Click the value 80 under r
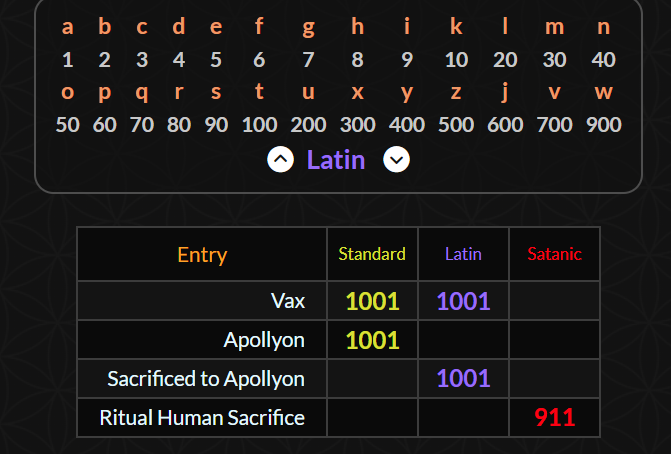Screen dimensions: 671x454 179,125
